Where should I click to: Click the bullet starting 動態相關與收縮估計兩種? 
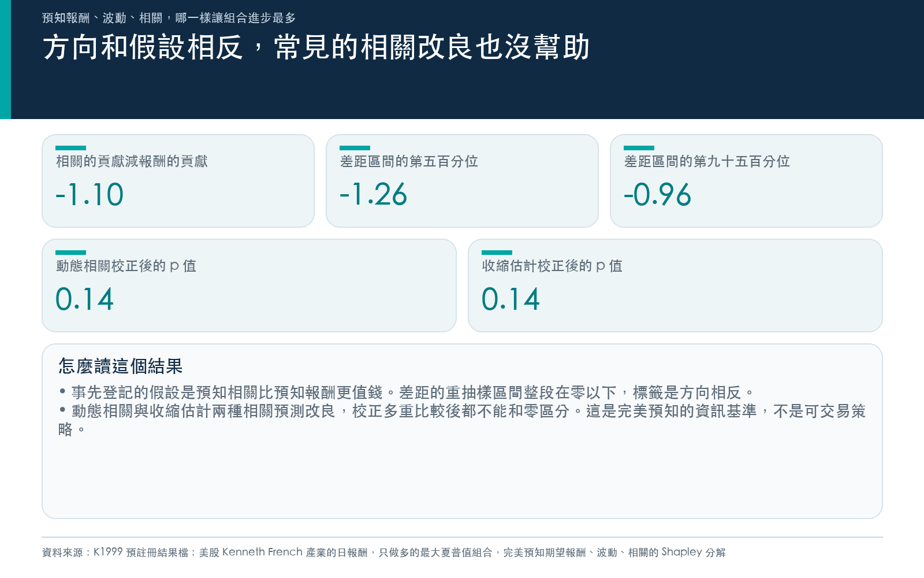point(462,420)
